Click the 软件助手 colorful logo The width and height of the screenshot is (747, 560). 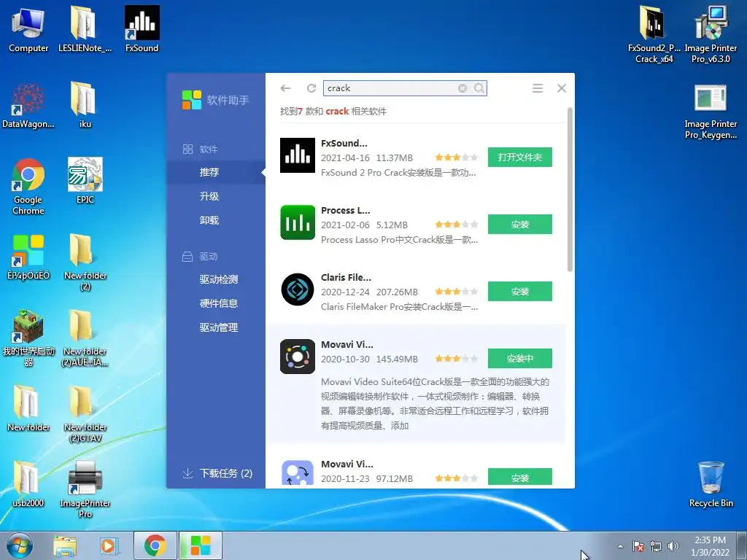tap(192, 100)
